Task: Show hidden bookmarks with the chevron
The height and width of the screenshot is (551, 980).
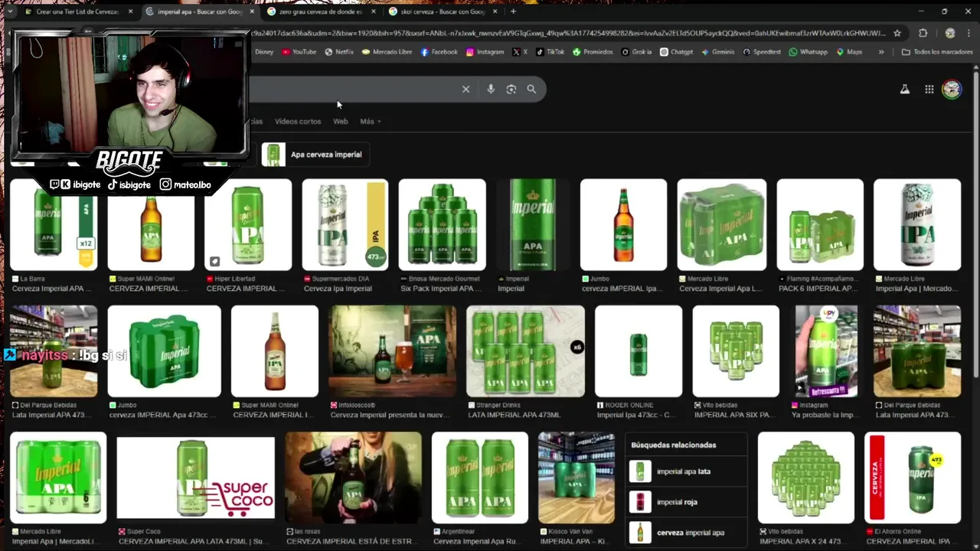Action: click(881, 52)
